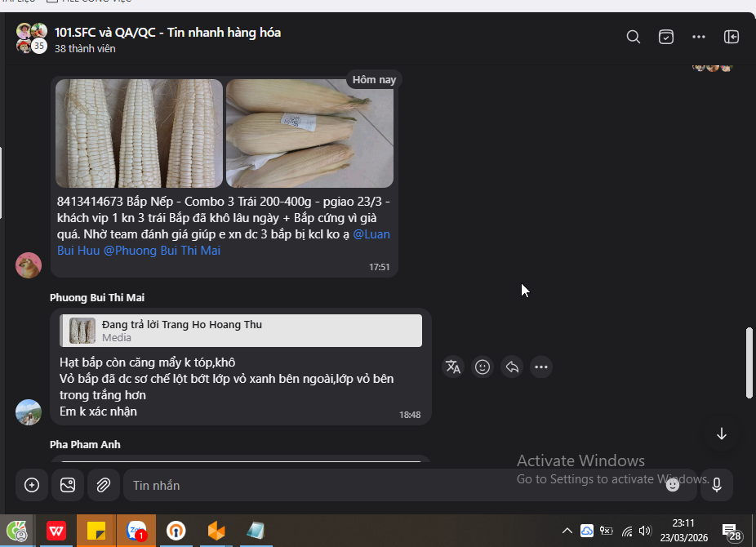This screenshot has width=756, height=547.
Task: Open the taskbar clock showing 23:11
Action: point(683,531)
